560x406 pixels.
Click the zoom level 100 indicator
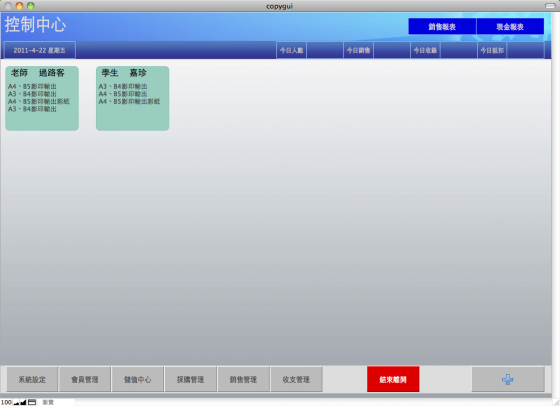pyautogui.click(x=6, y=402)
